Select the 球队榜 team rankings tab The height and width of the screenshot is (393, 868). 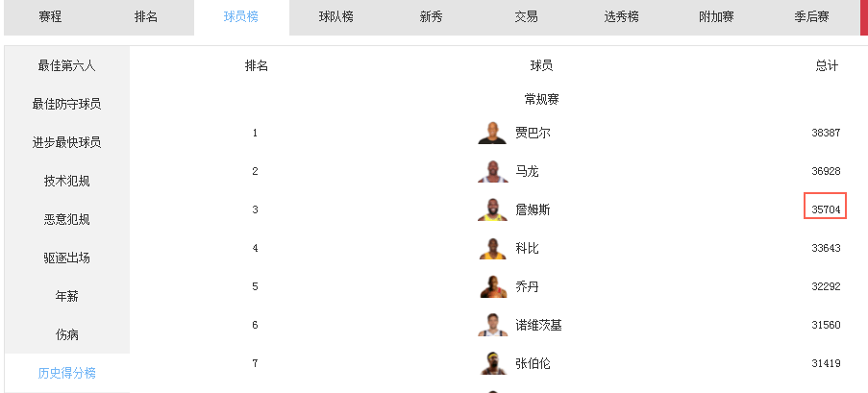335,17
